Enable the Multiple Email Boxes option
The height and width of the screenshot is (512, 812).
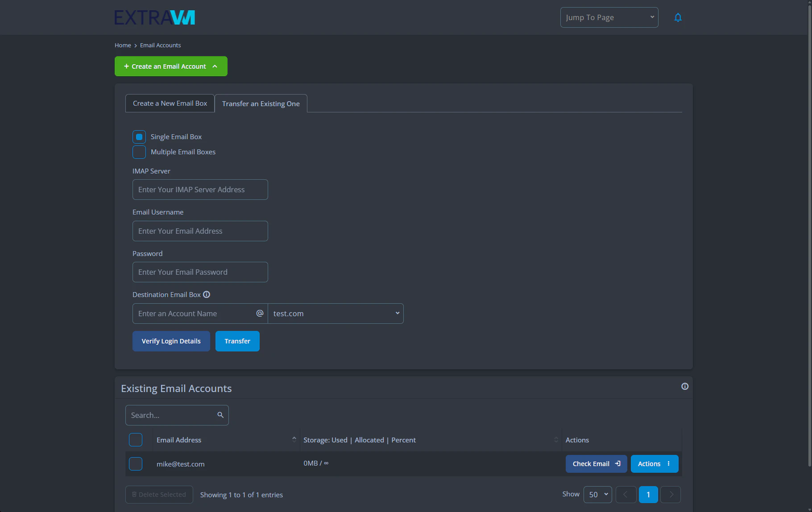point(139,152)
